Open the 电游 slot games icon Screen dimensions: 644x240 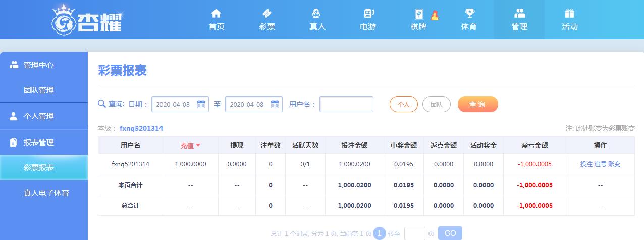coord(368,14)
